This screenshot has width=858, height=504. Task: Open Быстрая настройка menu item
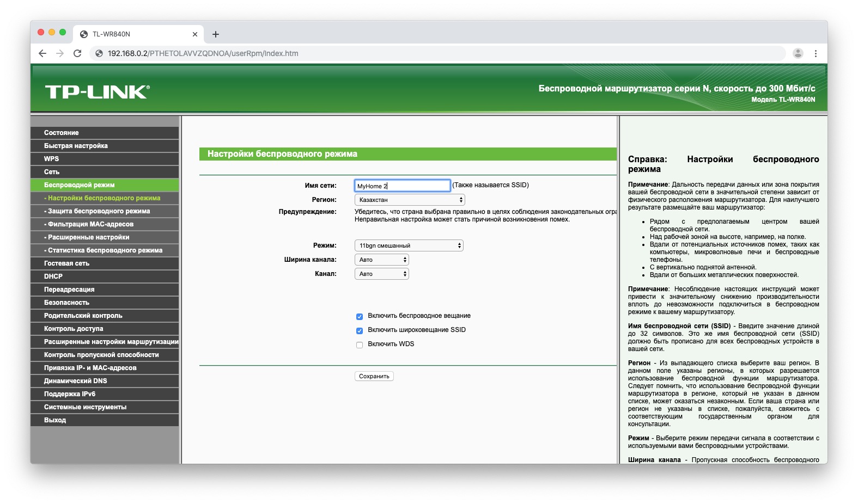pyautogui.click(x=105, y=146)
